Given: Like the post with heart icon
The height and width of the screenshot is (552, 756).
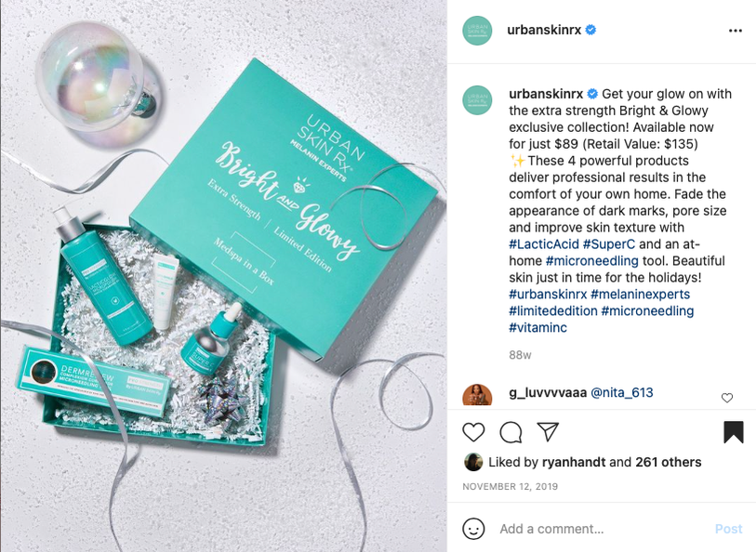Looking at the screenshot, I should pyautogui.click(x=473, y=432).
